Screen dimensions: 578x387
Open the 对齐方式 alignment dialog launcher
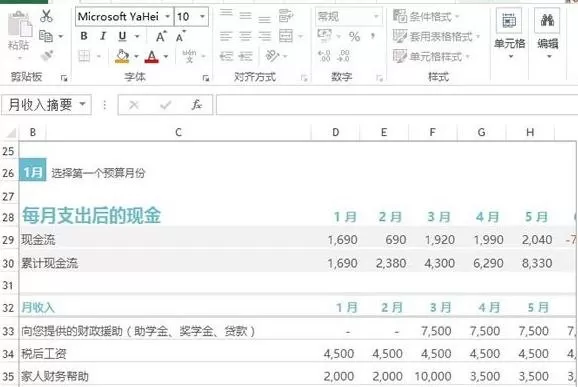click(304, 78)
